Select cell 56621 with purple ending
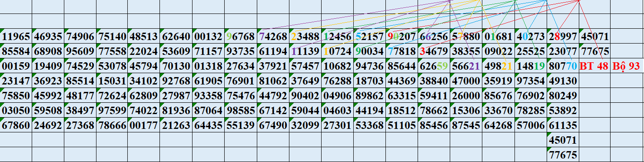The width and height of the screenshot is (644, 162). (466, 66)
